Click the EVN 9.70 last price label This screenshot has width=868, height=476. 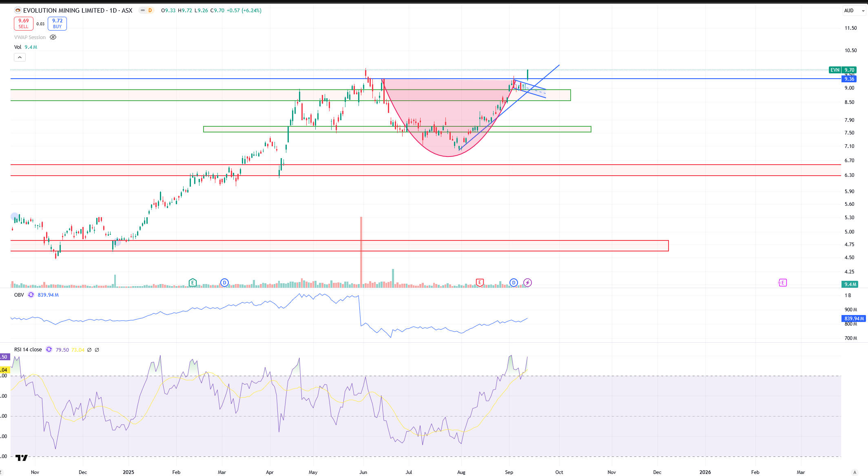pyautogui.click(x=843, y=70)
